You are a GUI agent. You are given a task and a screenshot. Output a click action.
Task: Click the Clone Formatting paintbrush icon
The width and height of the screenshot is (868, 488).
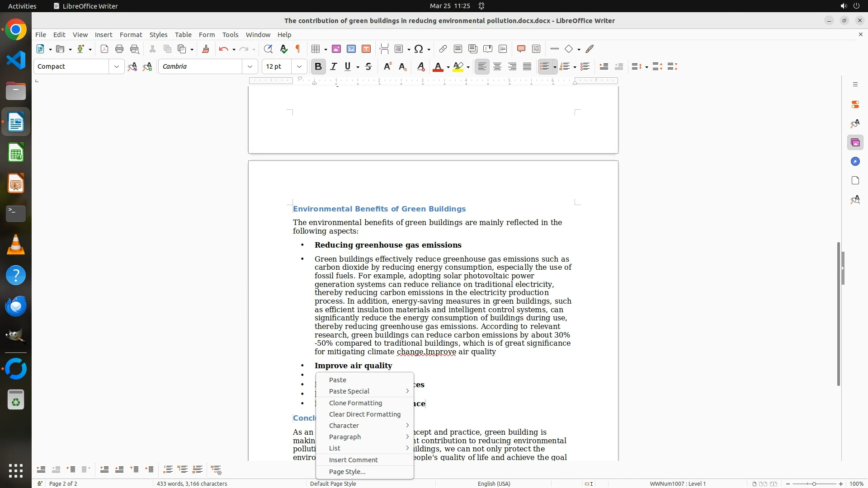click(206, 49)
